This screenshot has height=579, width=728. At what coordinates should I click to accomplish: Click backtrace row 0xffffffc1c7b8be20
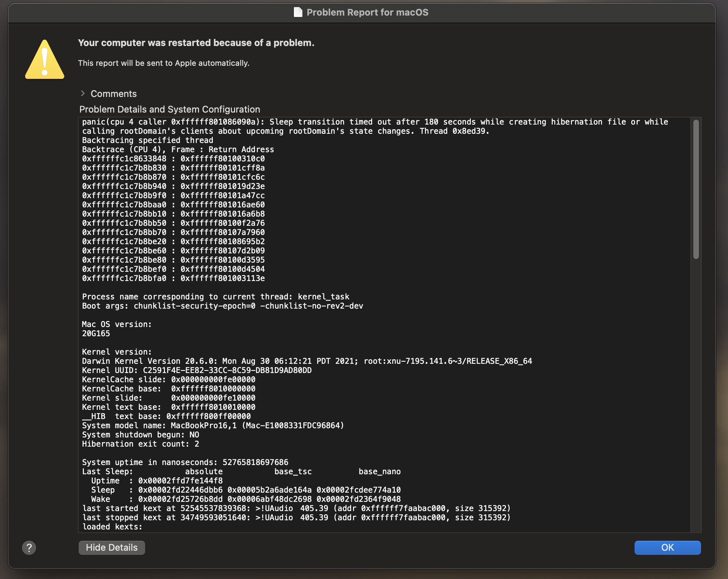coord(174,241)
